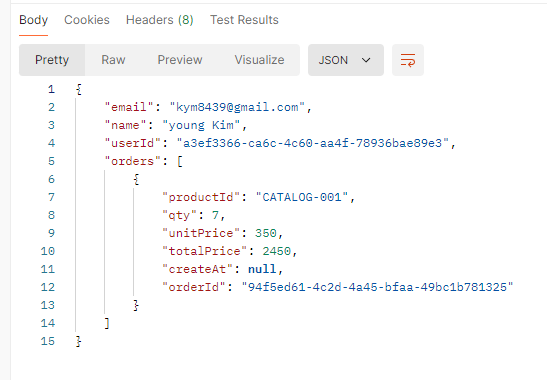Click the orderId value 94f5ed61-4c2d-4a45-bfaa-49bc1b781325
This screenshot has width=547, height=380.
[377, 287]
